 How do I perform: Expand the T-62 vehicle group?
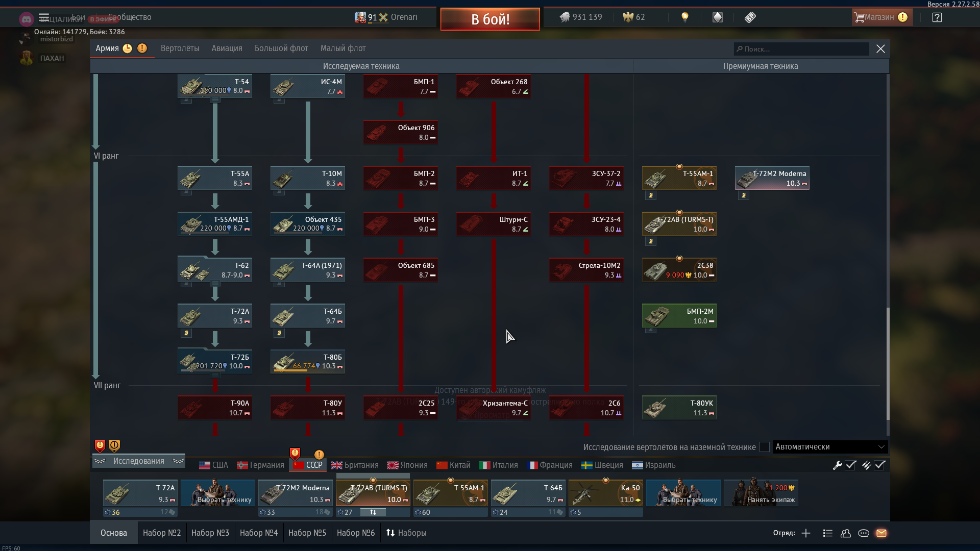coord(215,284)
